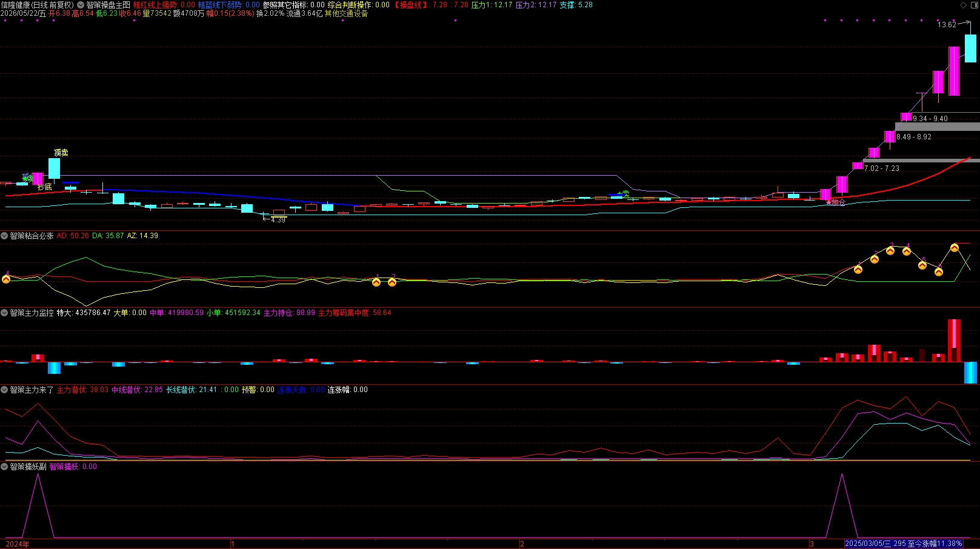
Task: Click the 4.39 low price label
Action: tap(278, 220)
